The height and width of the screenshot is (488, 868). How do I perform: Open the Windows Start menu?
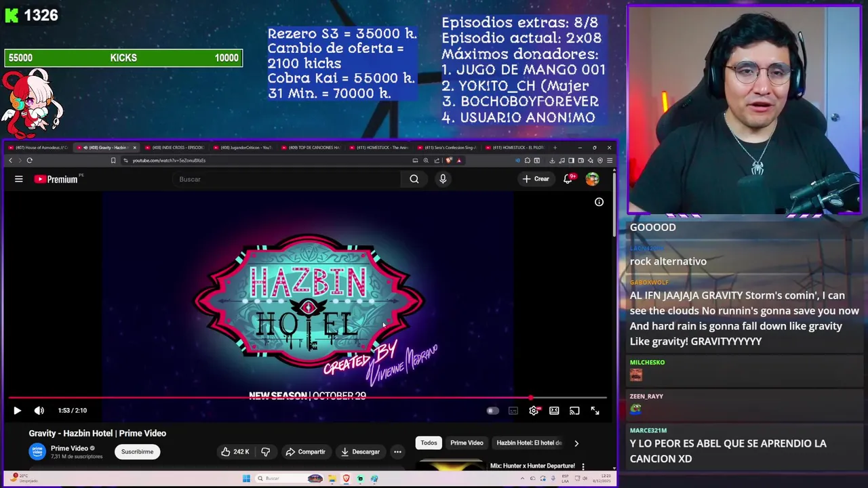pyautogui.click(x=246, y=479)
